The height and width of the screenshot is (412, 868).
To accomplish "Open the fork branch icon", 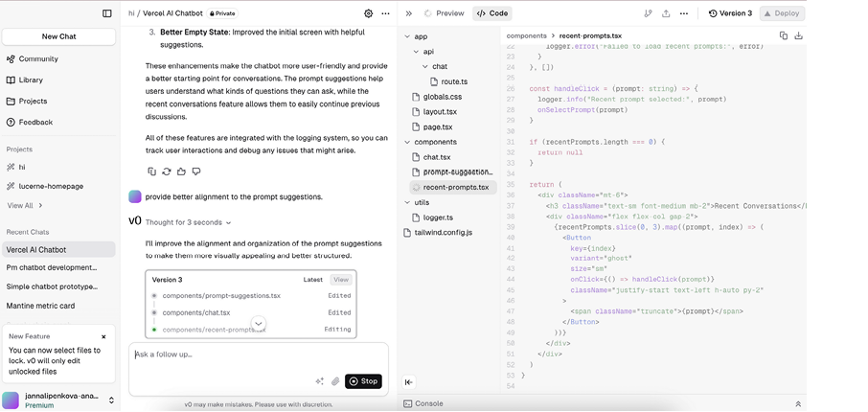I will point(649,13).
